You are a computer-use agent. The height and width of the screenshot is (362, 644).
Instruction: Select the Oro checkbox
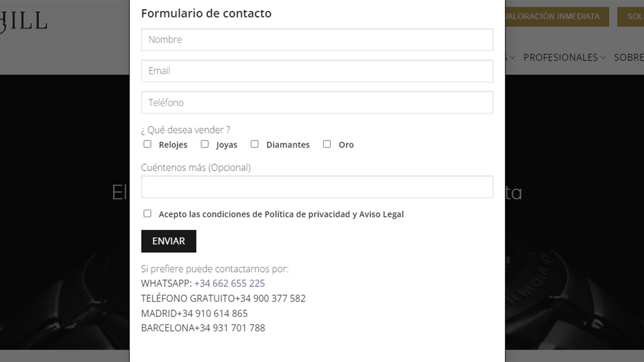327,144
